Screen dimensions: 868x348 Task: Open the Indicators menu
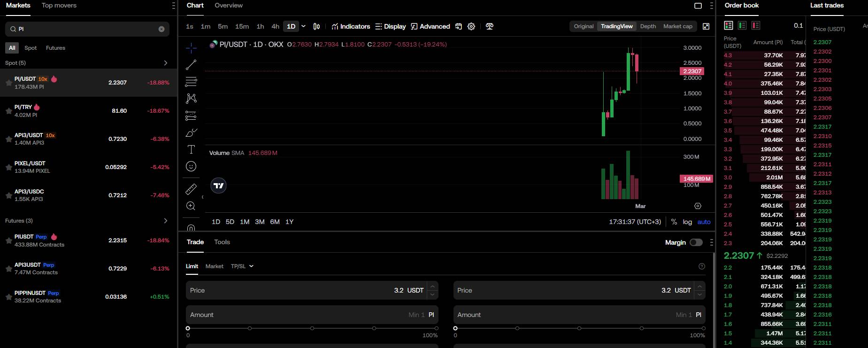coord(351,26)
